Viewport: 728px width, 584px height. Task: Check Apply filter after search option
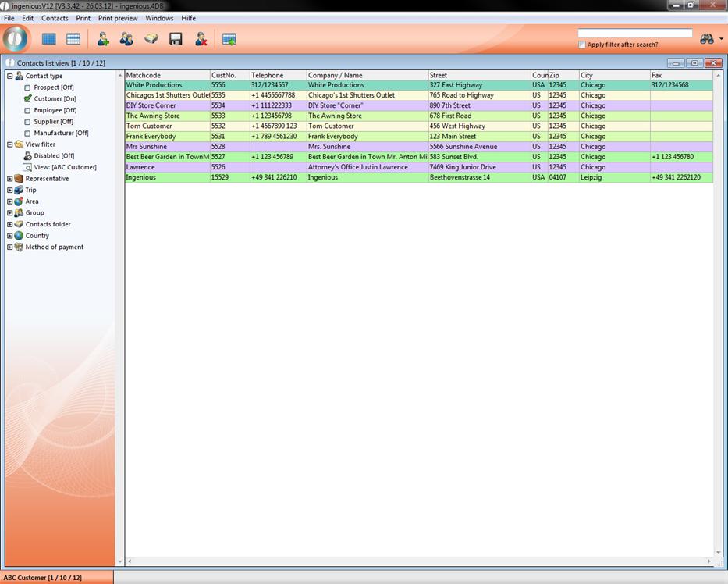pyautogui.click(x=582, y=45)
